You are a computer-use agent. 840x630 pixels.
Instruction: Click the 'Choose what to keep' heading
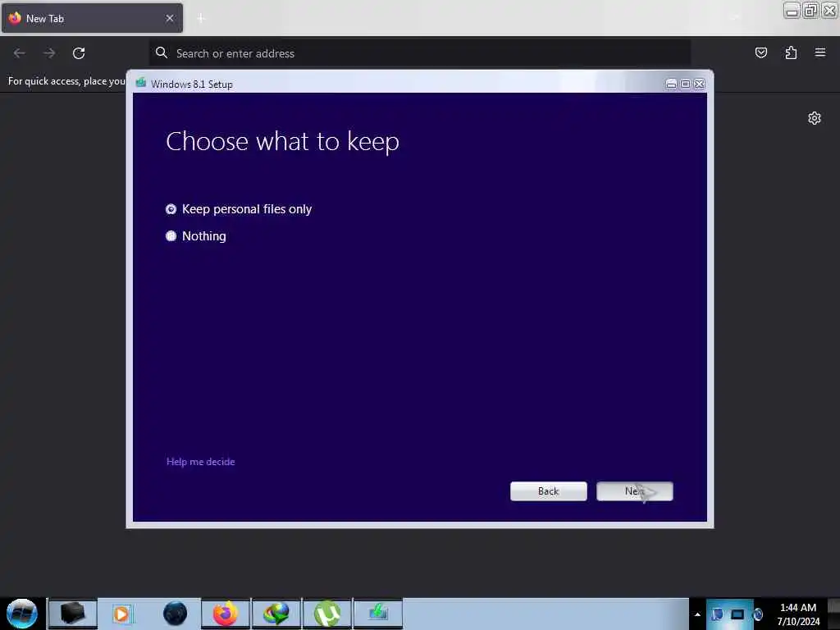[282, 142]
